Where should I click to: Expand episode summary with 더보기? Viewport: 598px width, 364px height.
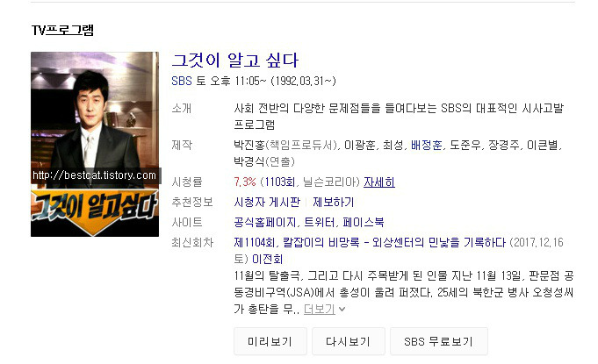[x=320, y=309]
